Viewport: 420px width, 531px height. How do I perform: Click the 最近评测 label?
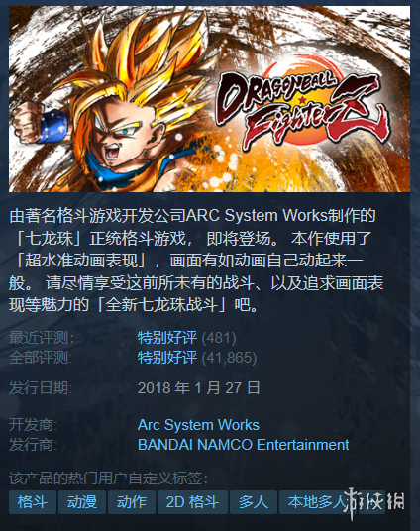pyautogui.click(x=42, y=338)
